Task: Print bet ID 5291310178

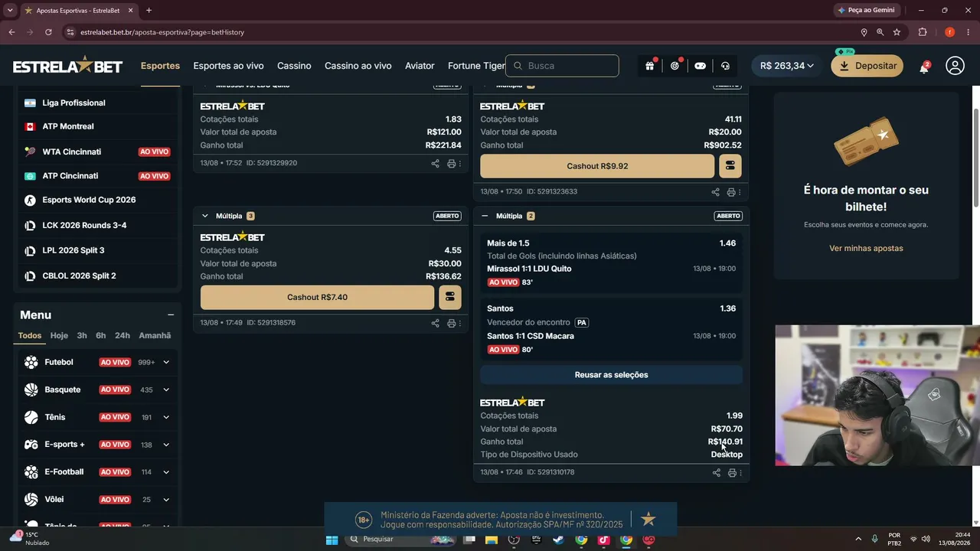Action: (x=732, y=473)
